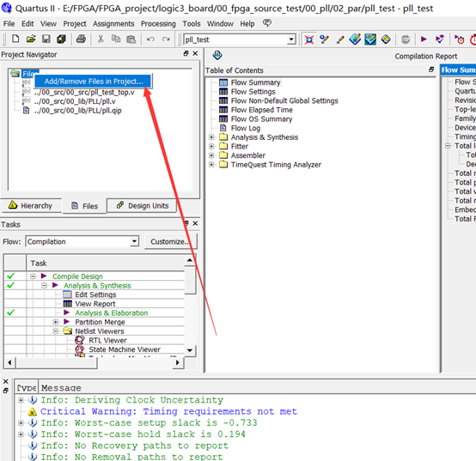Expand the Partition Merge task

point(56,322)
